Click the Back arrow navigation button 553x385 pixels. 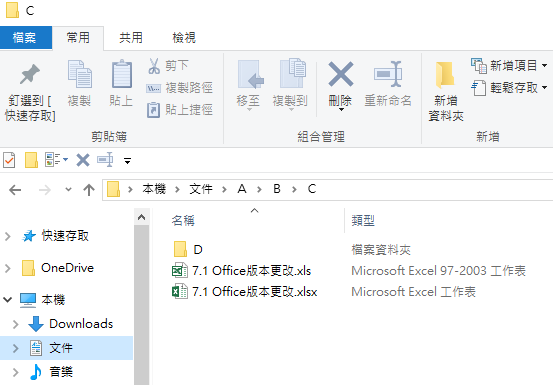(x=15, y=190)
